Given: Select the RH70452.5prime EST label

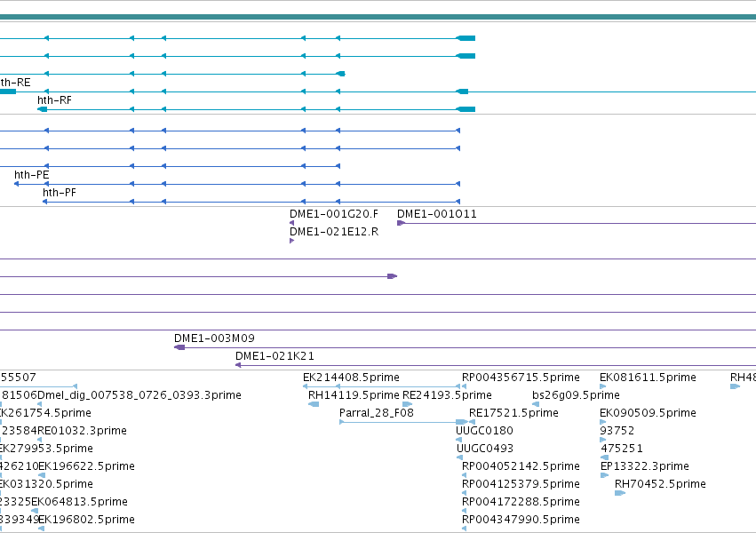Looking at the screenshot, I should [660, 484].
